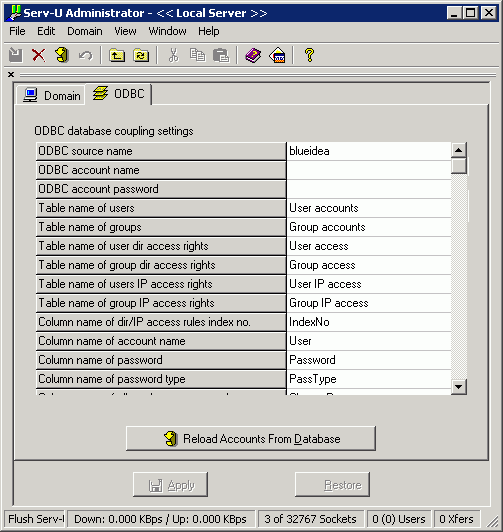
Task: Click '0 Xfers' status entry
Action: point(457,519)
